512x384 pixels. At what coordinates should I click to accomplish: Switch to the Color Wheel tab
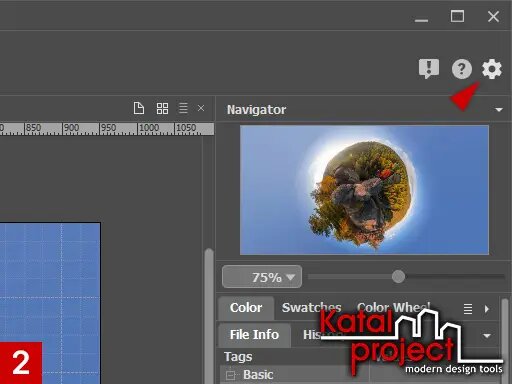pyautogui.click(x=394, y=307)
